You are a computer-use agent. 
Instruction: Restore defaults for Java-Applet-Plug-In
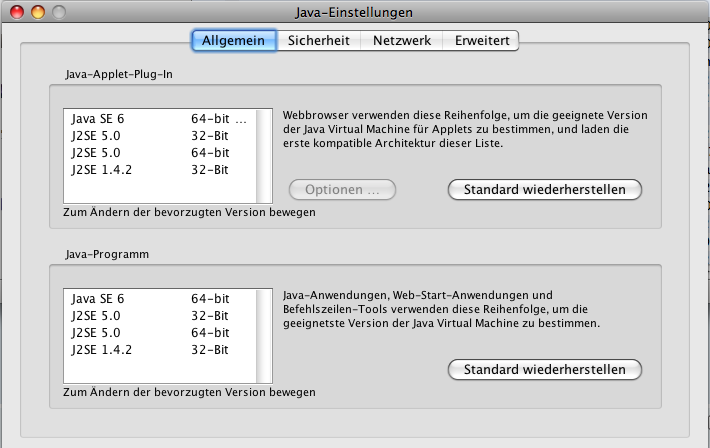click(x=544, y=190)
